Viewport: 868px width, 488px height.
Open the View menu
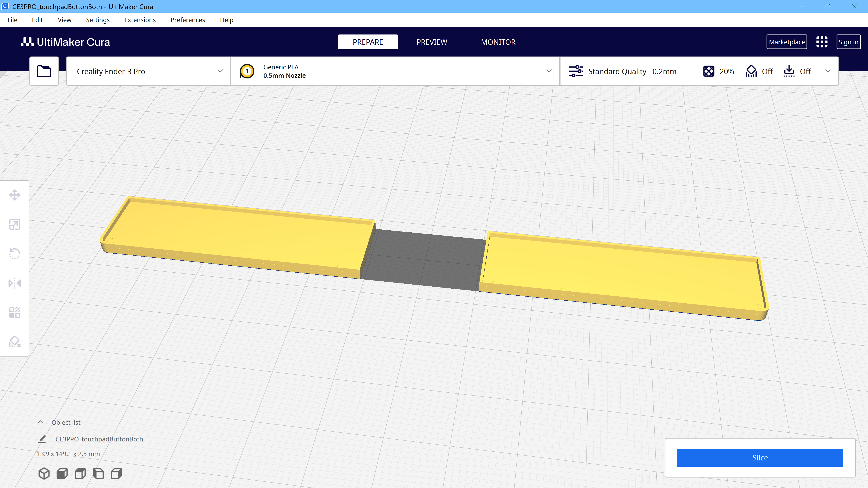[64, 20]
